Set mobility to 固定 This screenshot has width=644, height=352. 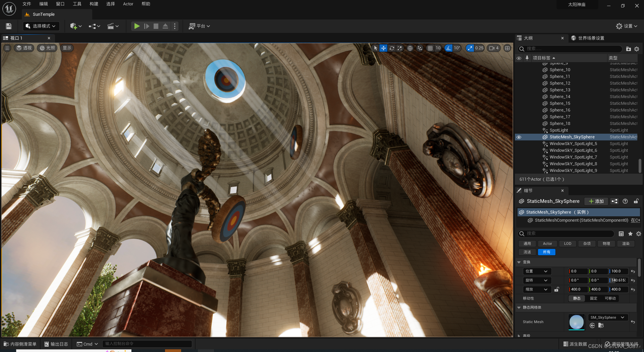pyautogui.click(x=593, y=298)
